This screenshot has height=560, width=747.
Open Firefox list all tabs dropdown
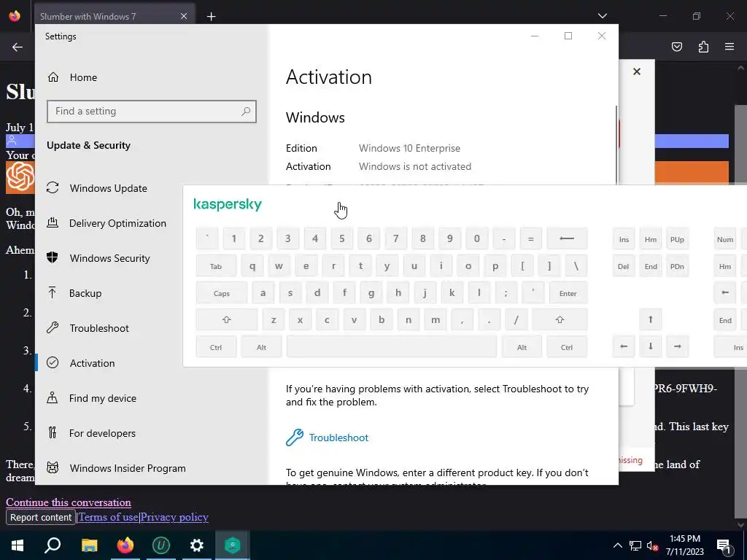[x=602, y=16]
